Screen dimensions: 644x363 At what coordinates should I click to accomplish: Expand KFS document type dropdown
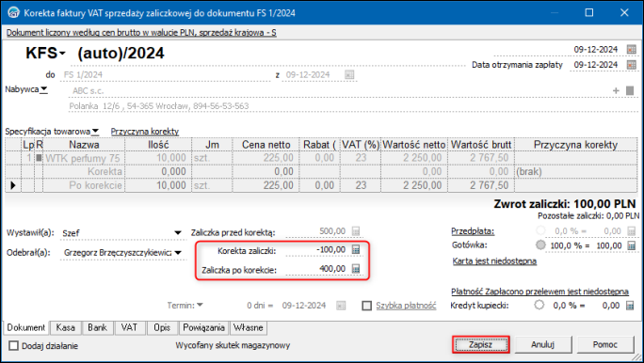[x=62, y=54]
